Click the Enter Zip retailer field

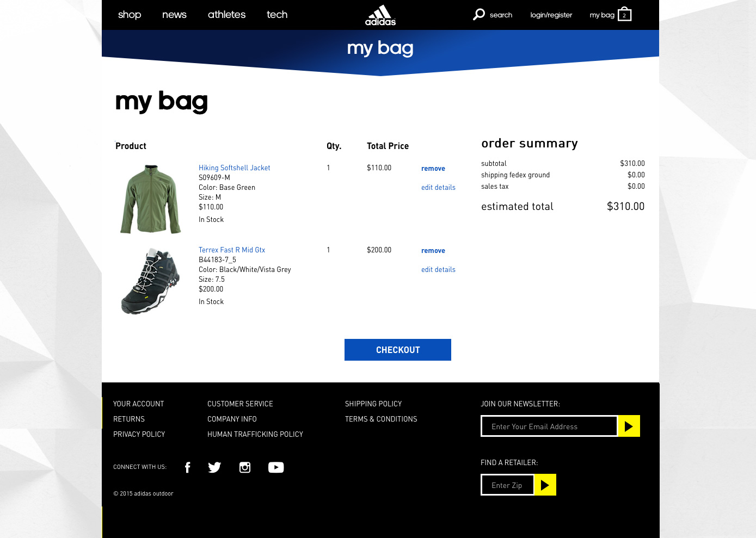(507, 485)
